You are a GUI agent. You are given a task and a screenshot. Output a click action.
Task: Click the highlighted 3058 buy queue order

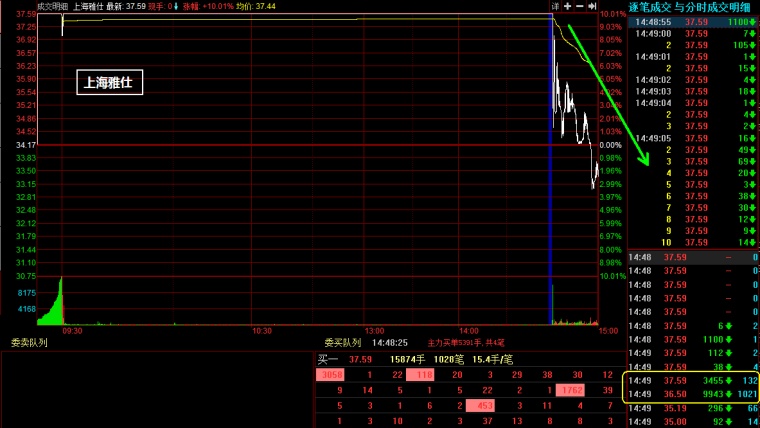click(330, 375)
